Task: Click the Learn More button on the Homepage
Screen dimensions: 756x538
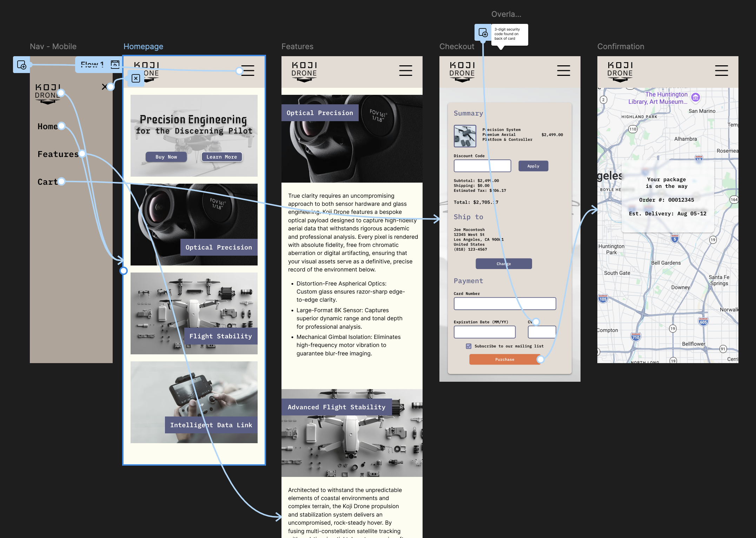Action: (x=222, y=157)
